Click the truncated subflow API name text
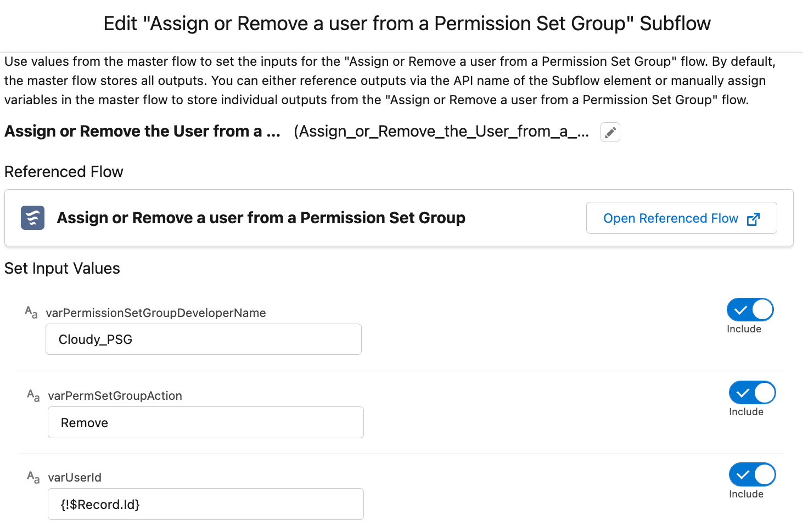This screenshot has width=808, height=532. (442, 132)
